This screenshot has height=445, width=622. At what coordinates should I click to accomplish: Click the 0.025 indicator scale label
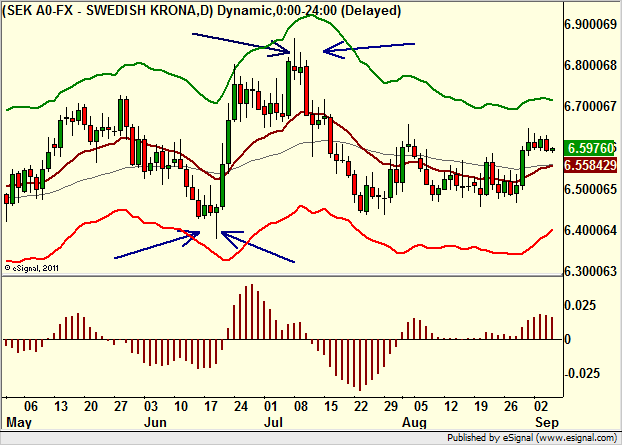point(580,305)
